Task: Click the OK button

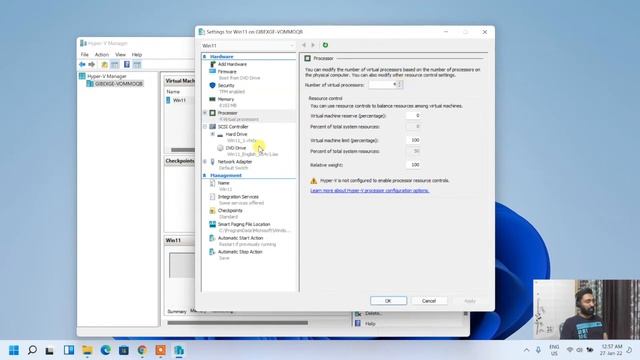Action: pyautogui.click(x=388, y=301)
